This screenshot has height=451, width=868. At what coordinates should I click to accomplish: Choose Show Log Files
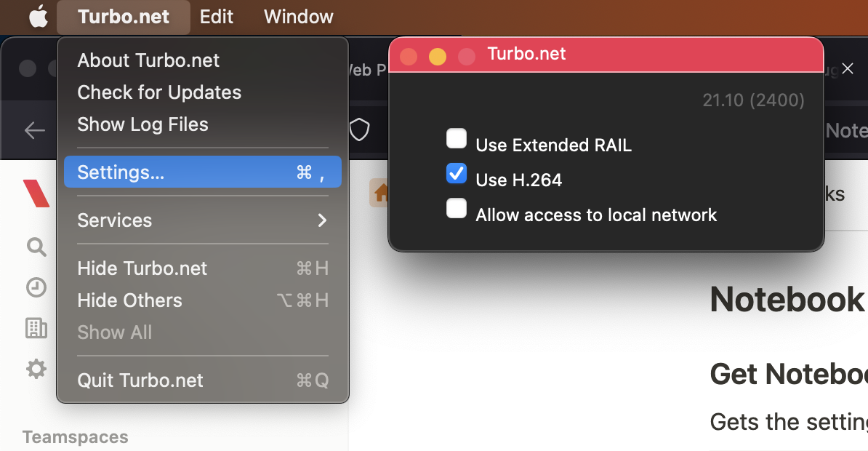(142, 124)
